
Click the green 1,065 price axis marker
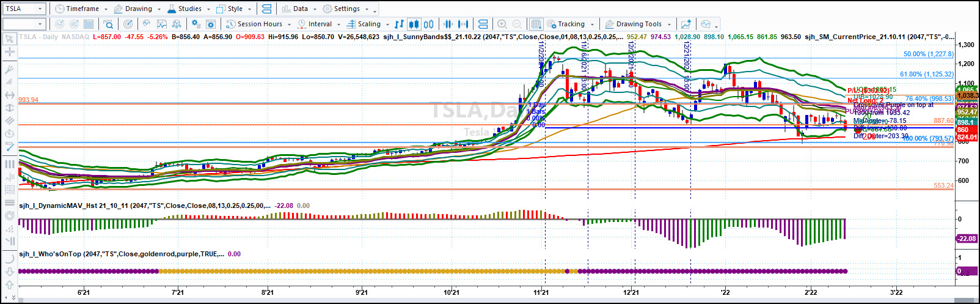[x=967, y=90]
